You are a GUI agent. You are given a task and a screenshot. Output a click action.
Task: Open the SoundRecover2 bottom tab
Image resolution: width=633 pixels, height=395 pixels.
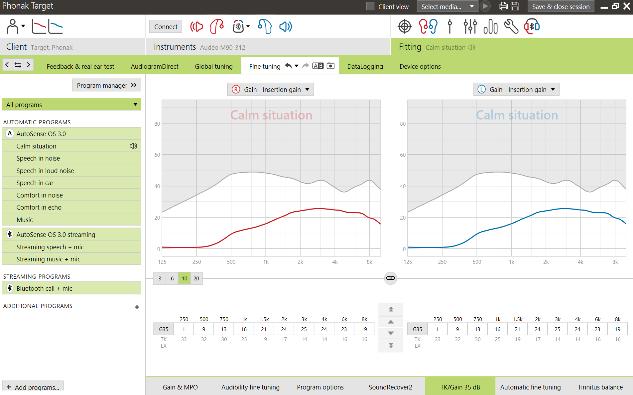click(x=390, y=387)
